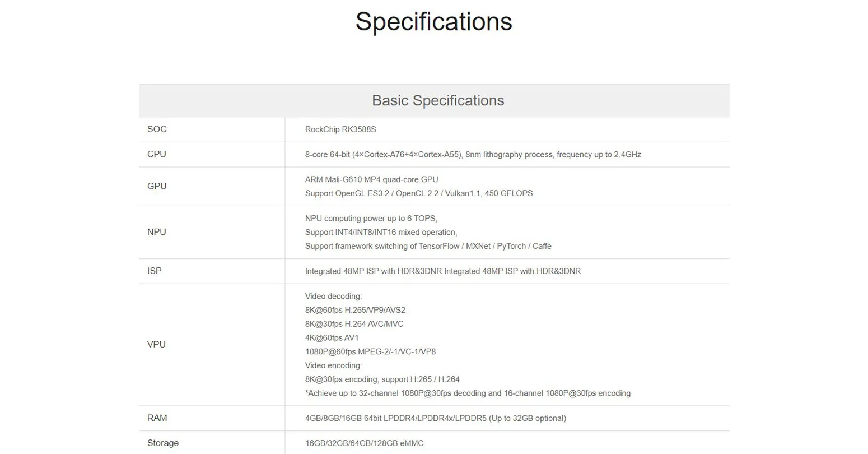Click the TensorFlow framework switching line
Image resolution: width=868 pixels, height=454 pixels.
pyautogui.click(x=428, y=246)
